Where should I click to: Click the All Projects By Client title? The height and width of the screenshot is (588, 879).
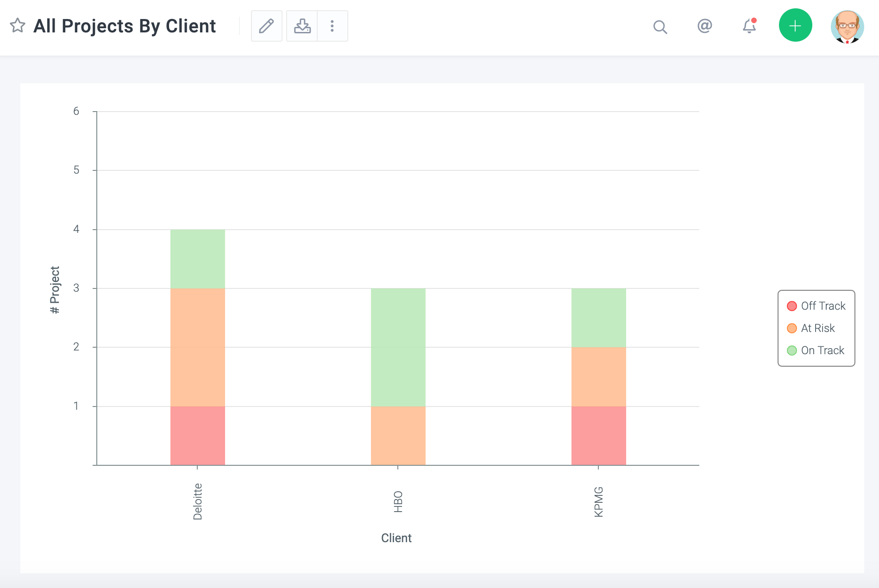click(125, 26)
